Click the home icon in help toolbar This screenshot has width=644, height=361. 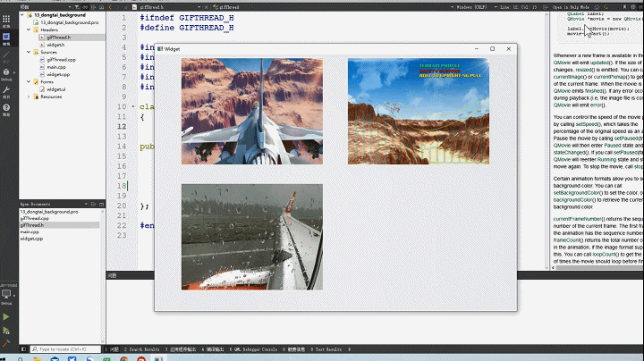(597, 7)
